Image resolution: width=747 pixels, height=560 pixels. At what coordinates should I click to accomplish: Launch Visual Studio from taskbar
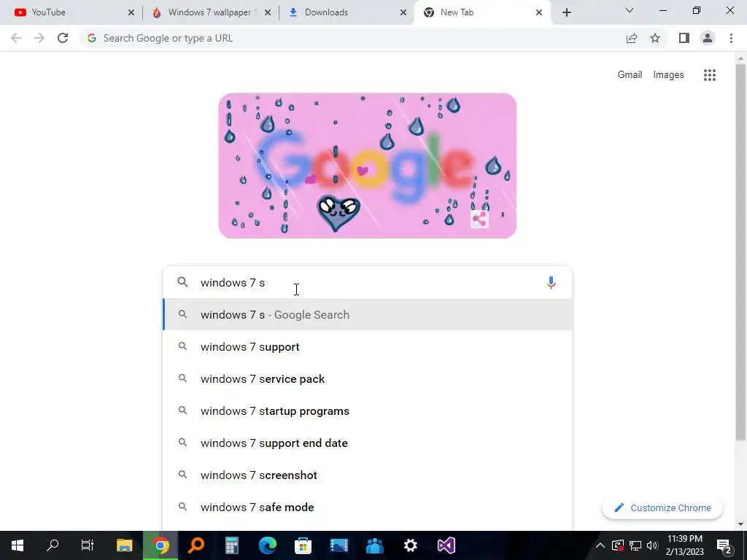tap(446, 545)
